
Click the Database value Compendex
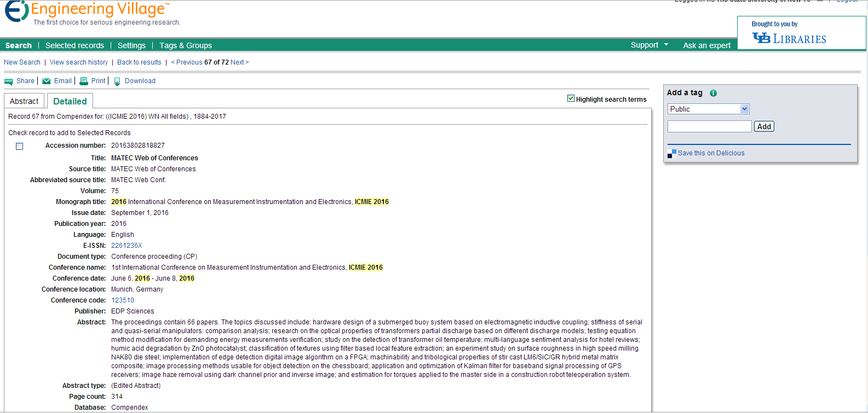[130, 408]
